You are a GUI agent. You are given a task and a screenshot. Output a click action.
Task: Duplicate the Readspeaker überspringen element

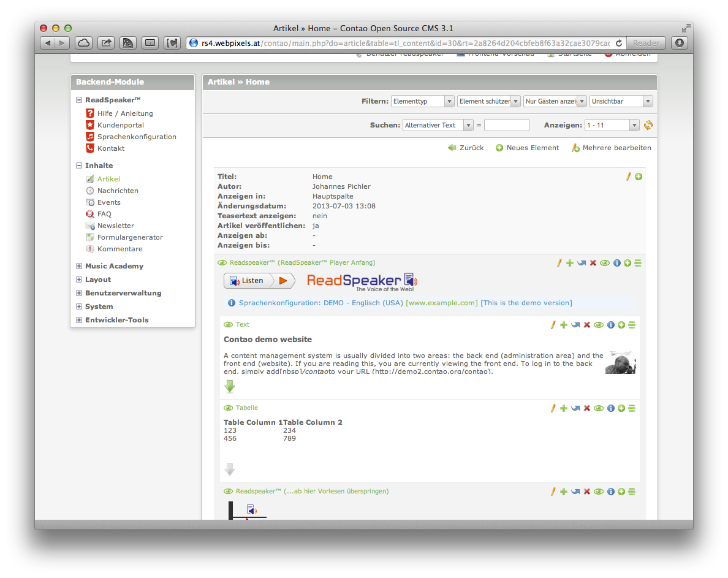coord(564,492)
